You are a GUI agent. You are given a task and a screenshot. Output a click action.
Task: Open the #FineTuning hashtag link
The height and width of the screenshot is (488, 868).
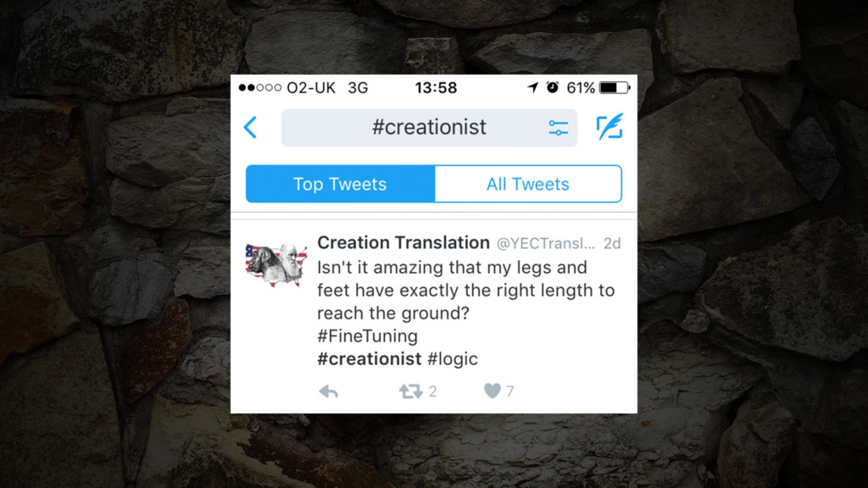[x=368, y=335]
